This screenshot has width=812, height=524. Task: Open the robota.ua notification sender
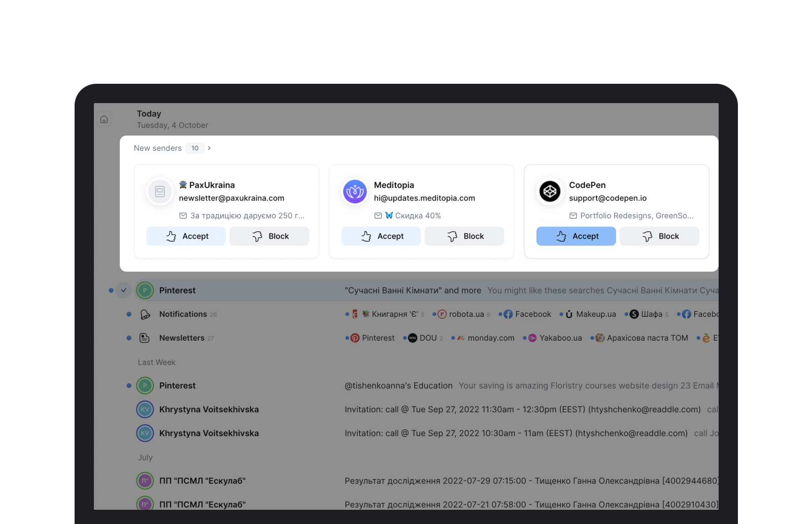click(x=464, y=314)
